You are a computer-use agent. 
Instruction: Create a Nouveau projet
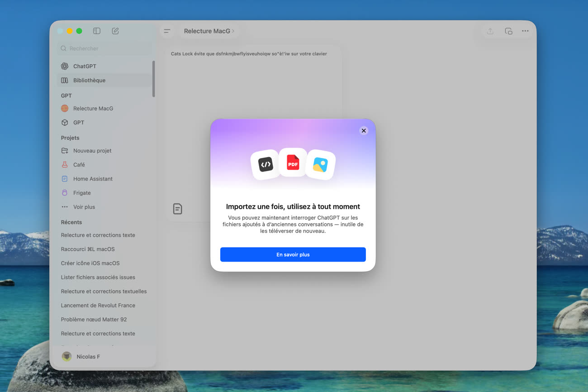point(104,150)
